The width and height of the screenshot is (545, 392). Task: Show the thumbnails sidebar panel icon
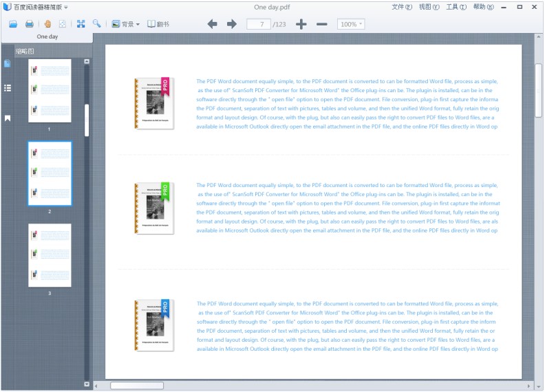point(8,64)
